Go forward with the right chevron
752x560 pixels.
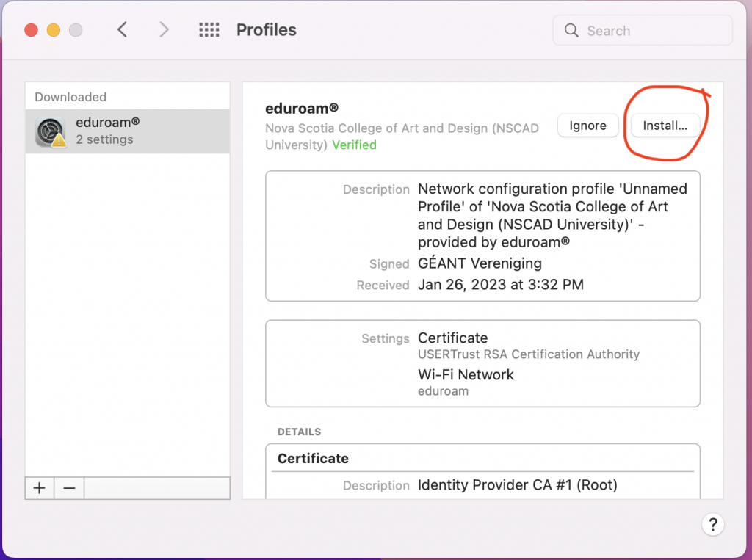[x=164, y=30]
